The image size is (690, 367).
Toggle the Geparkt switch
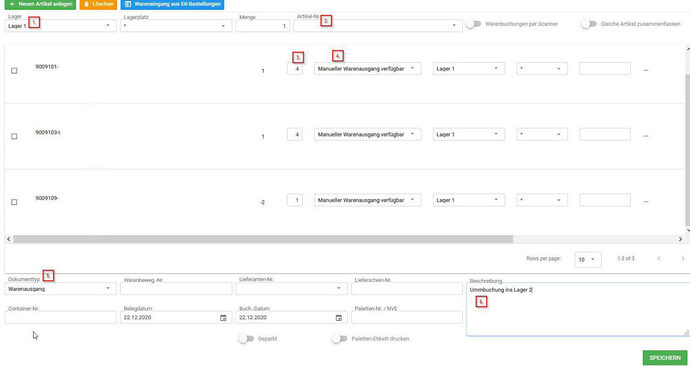[246, 339]
